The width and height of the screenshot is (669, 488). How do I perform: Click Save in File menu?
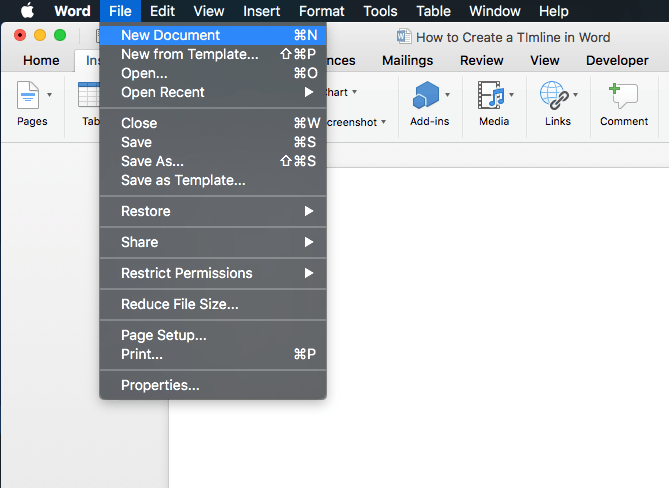coord(213,142)
